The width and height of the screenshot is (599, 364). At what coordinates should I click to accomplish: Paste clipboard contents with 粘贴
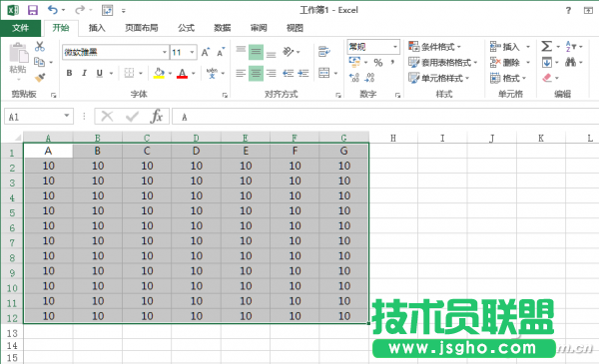point(18,59)
